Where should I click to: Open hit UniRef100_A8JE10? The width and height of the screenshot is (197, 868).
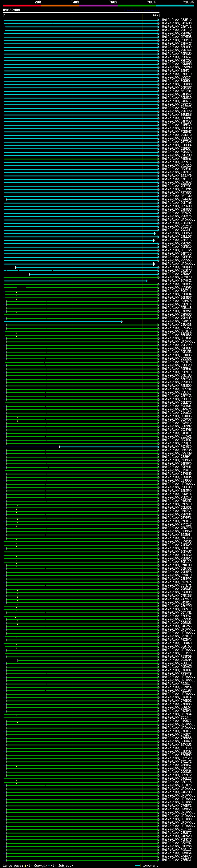tap(176, 20)
